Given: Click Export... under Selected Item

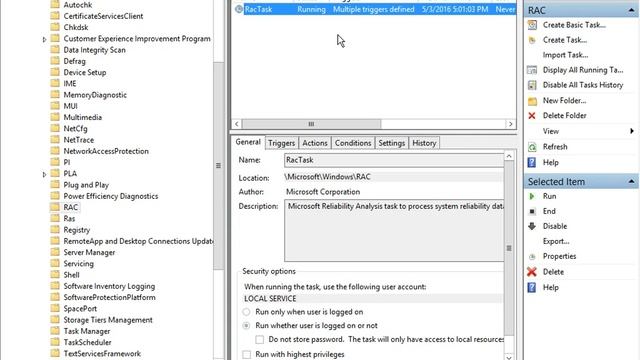Looking at the screenshot, I should click(556, 241).
